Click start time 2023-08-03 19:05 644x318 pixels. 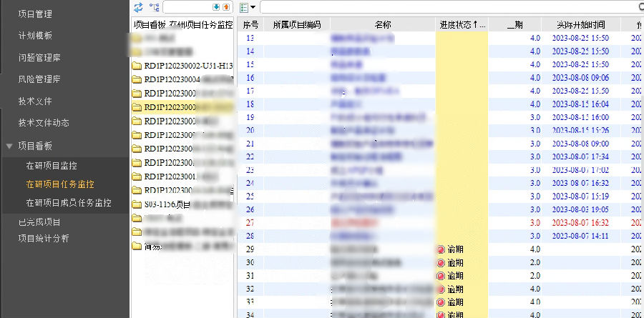[x=580, y=209]
